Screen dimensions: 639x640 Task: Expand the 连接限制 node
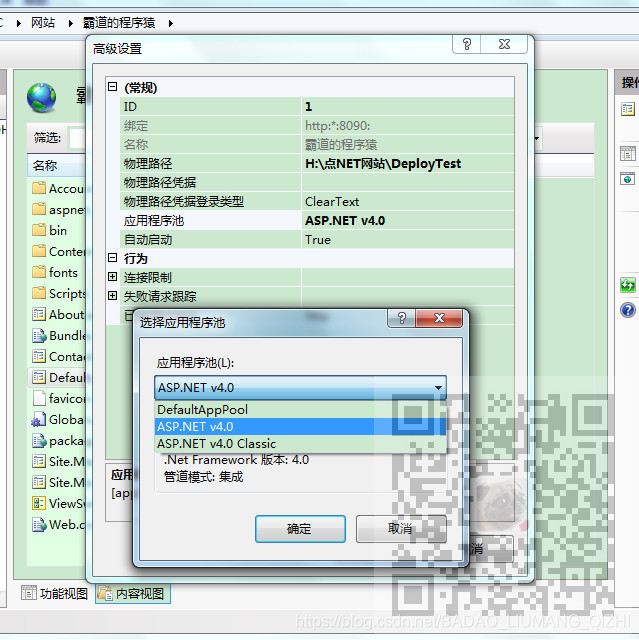113,277
